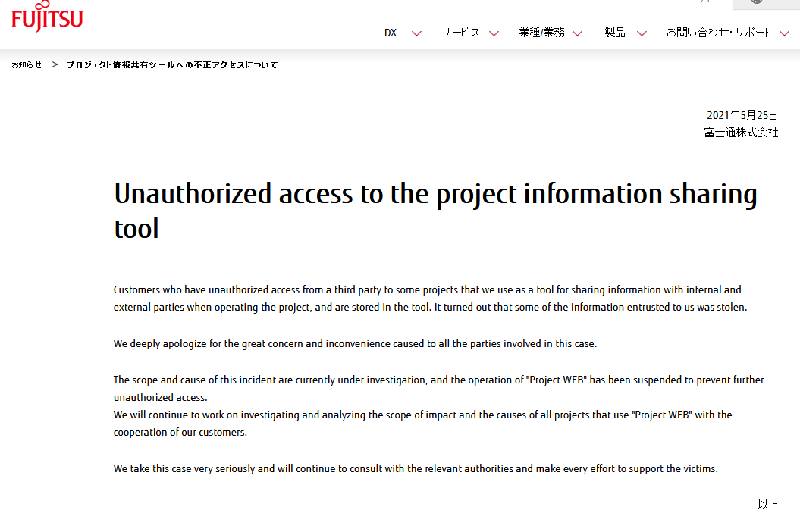
Task: Click the headline Unauthorized access to the project
Action: (435, 210)
